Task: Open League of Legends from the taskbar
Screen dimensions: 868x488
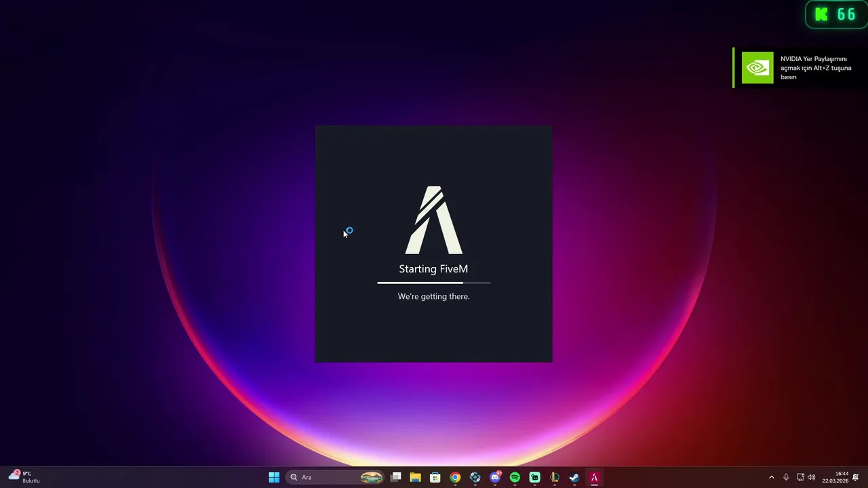Action: [555, 477]
